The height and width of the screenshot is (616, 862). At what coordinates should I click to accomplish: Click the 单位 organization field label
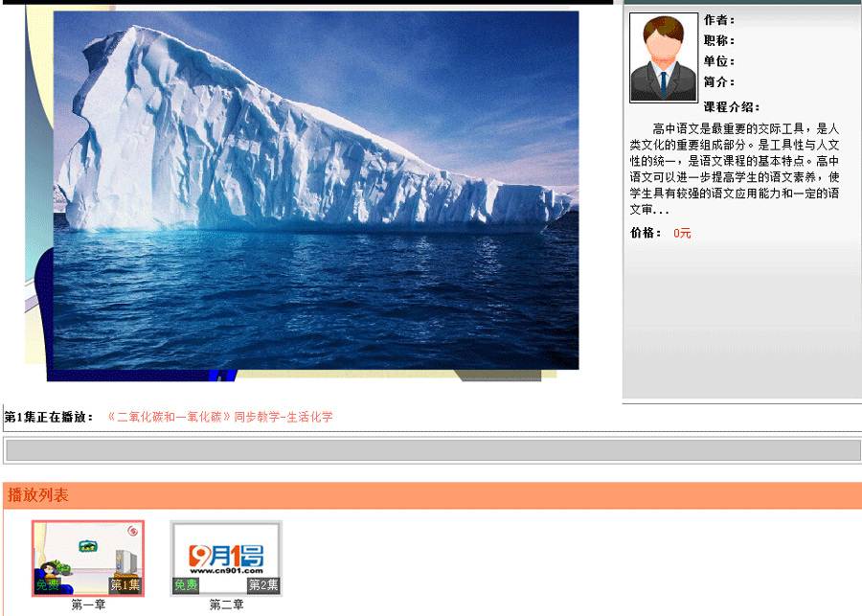pos(718,61)
